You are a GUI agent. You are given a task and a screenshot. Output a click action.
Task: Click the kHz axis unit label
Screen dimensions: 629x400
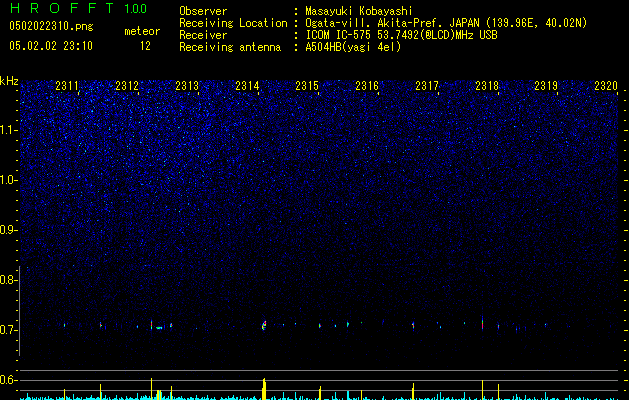[x=9, y=81]
